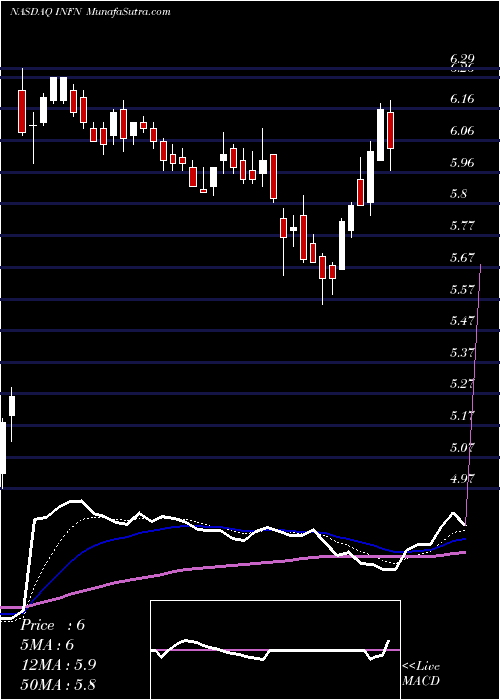Click the 5.17 price axis label
500x700 pixels.
point(462,416)
